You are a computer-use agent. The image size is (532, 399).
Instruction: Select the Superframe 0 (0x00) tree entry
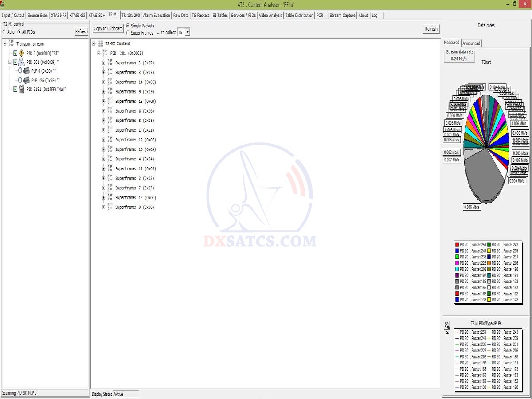pos(134,207)
